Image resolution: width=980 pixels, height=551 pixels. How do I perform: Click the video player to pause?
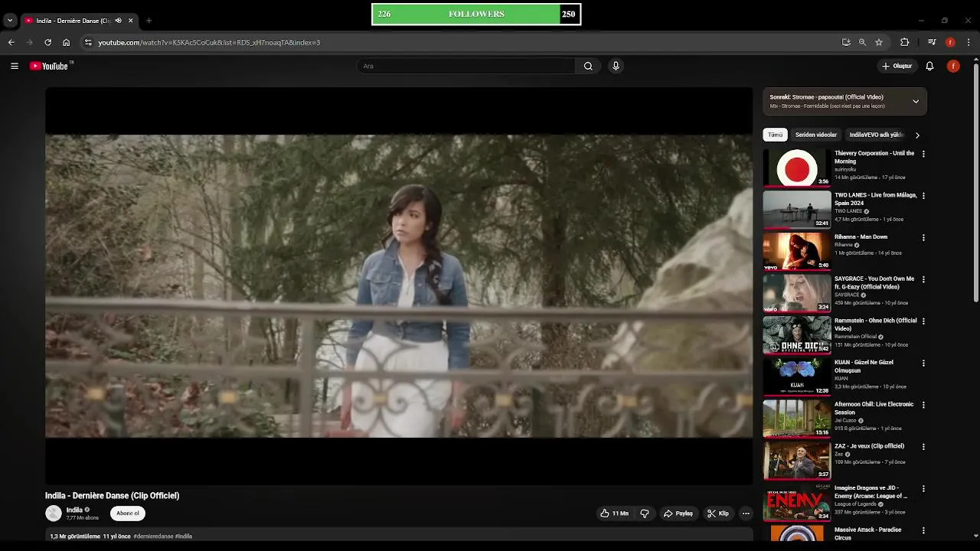pos(399,285)
